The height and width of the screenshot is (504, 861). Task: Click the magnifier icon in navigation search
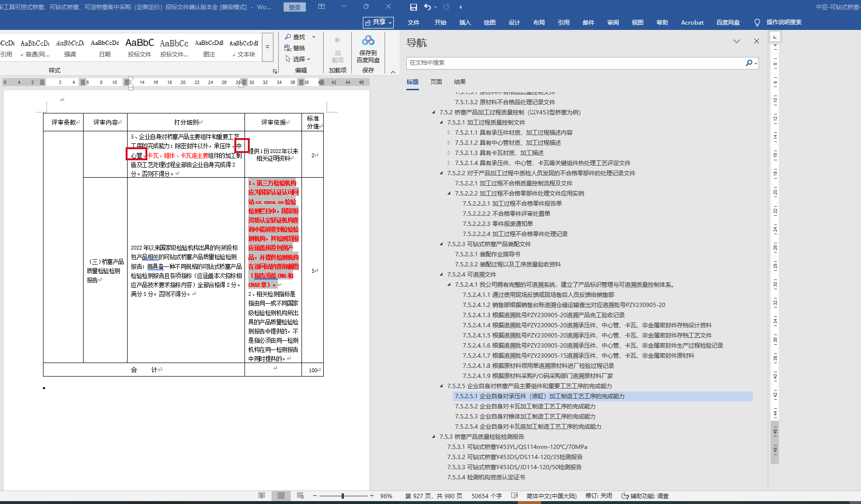[748, 63]
